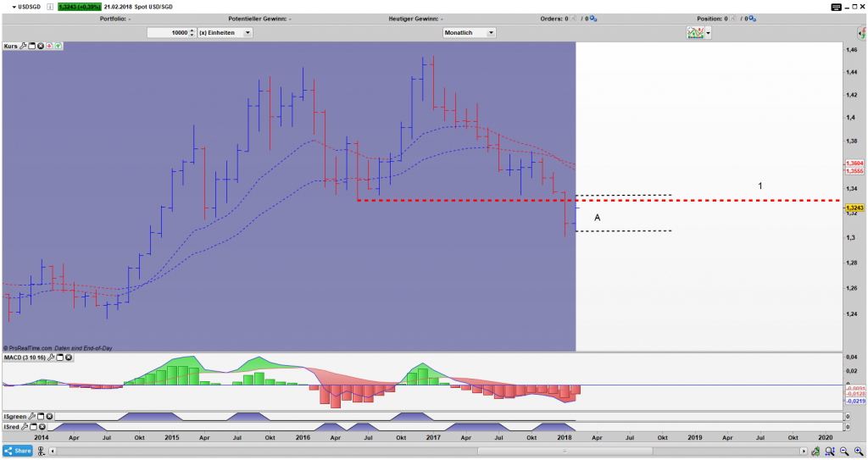Click the green price change label 1,3243

[79, 7]
